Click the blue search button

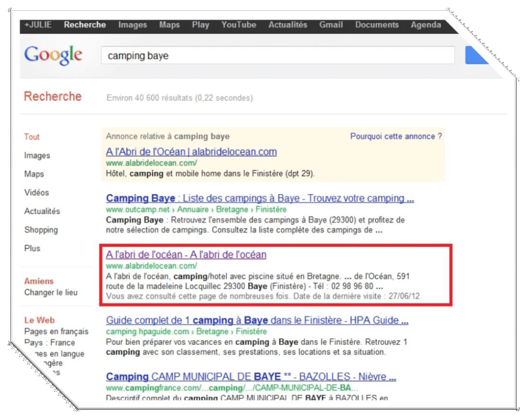tap(477, 55)
